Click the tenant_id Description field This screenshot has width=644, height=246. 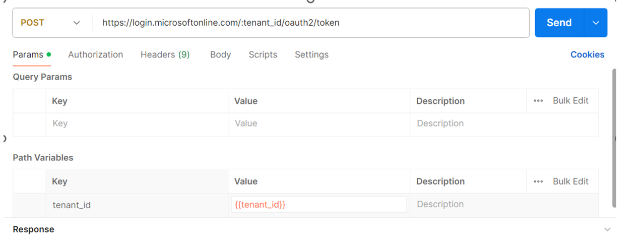504,205
